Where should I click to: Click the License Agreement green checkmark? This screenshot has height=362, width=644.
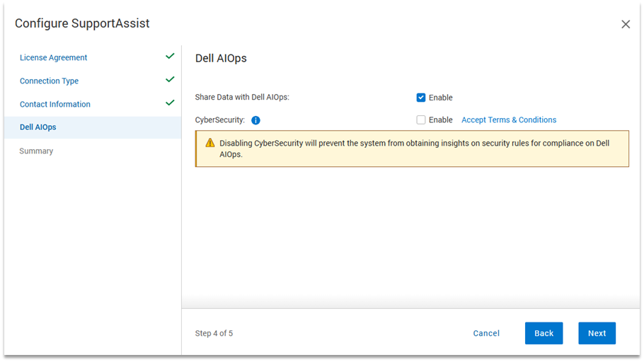pos(170,57)
